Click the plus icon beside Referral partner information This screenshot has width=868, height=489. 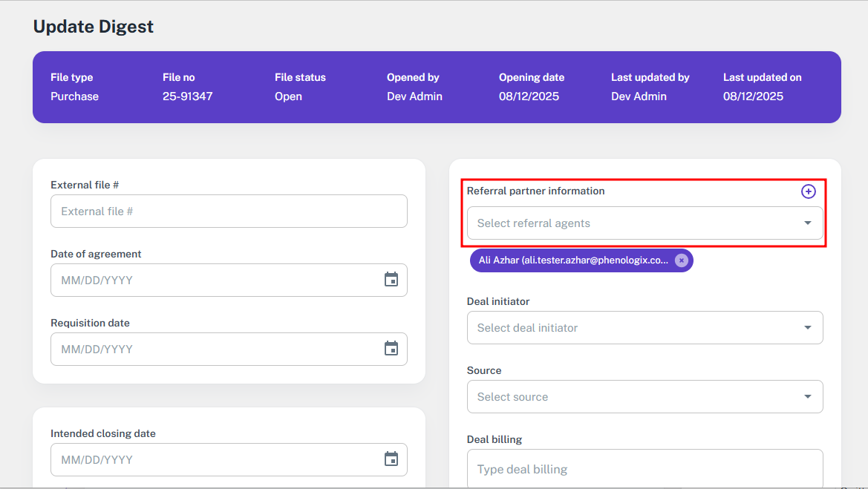808,191
